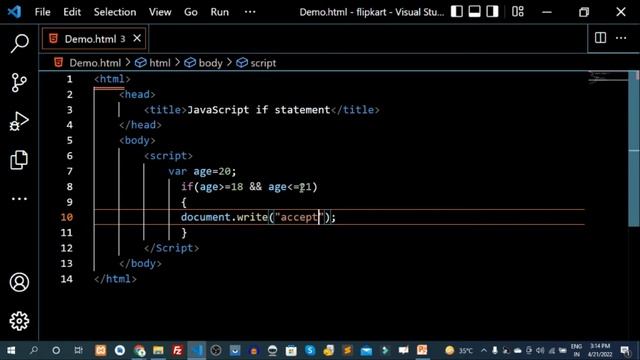
Task: Open the Manage settings gear
Action: pyautogui.click(x=19, y=321)
